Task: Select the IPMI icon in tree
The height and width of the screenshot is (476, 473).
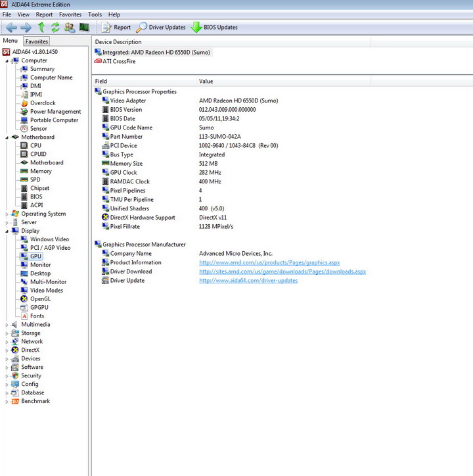Action: (24, 95)
